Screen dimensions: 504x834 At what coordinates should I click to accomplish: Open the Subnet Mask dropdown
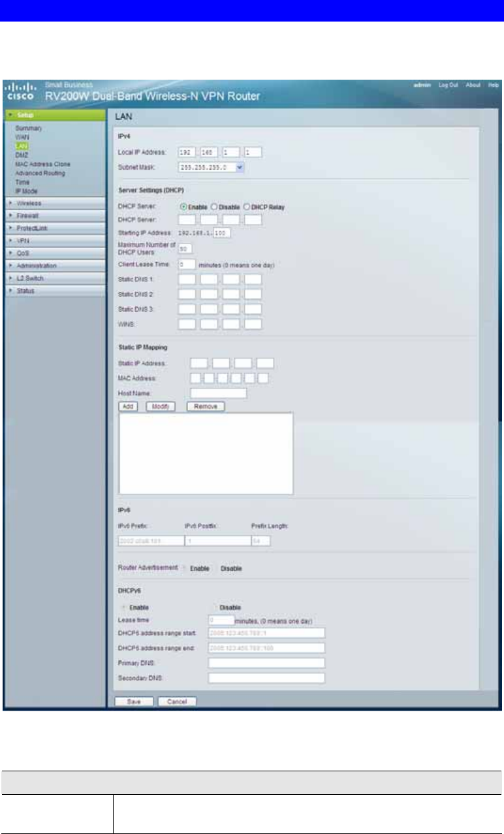click(211, 167)
